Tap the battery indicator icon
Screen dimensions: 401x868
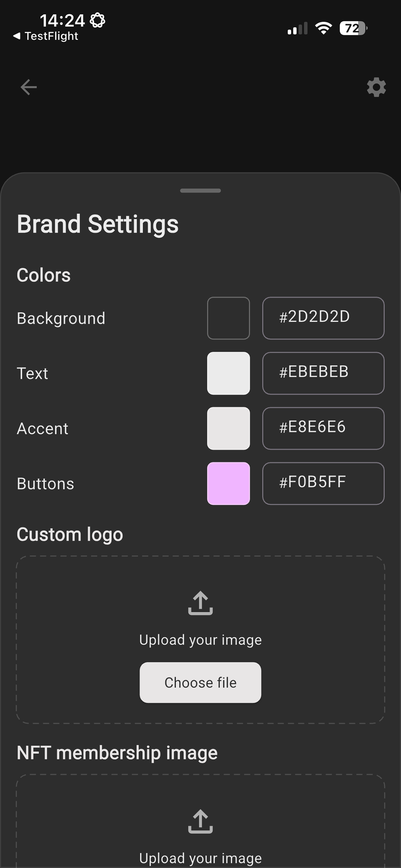pos(354,28)
